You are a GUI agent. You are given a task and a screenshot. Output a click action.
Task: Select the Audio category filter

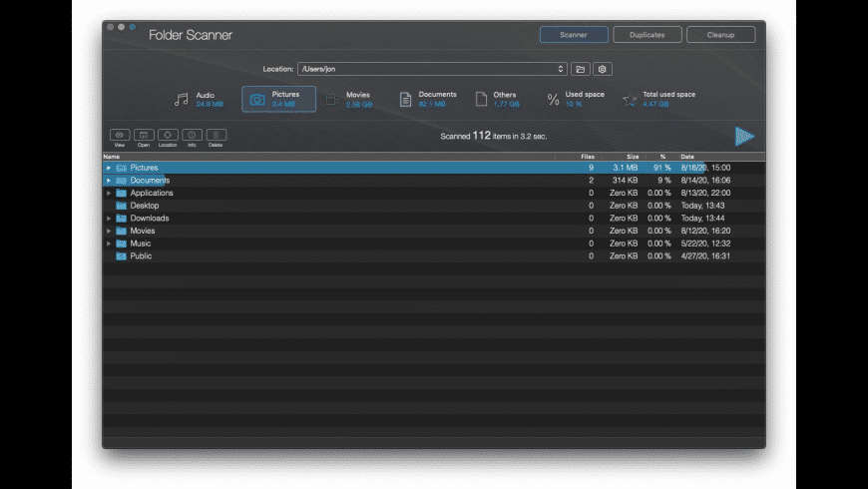199,100
